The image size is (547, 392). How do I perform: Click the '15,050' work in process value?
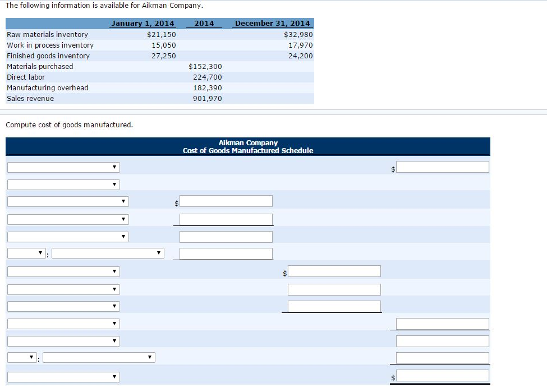[164, 45]
